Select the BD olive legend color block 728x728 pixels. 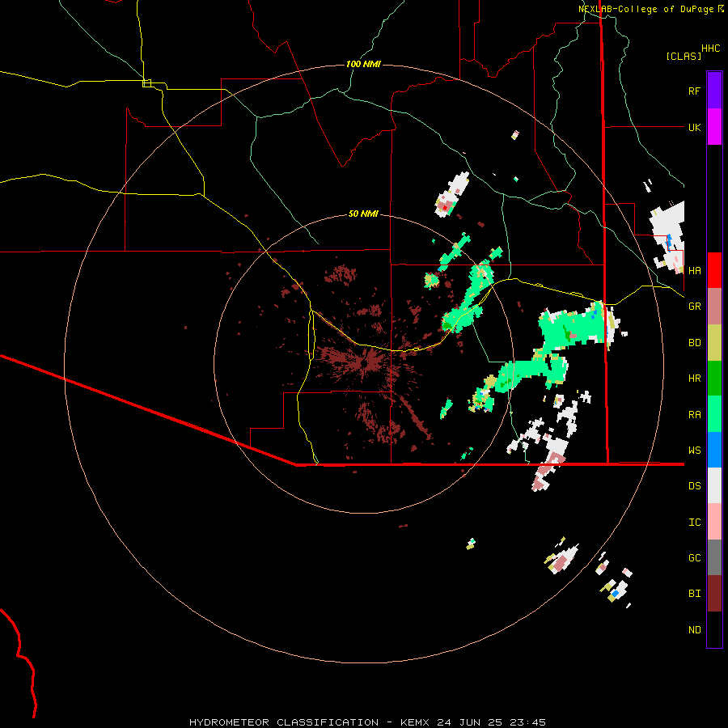714,343
